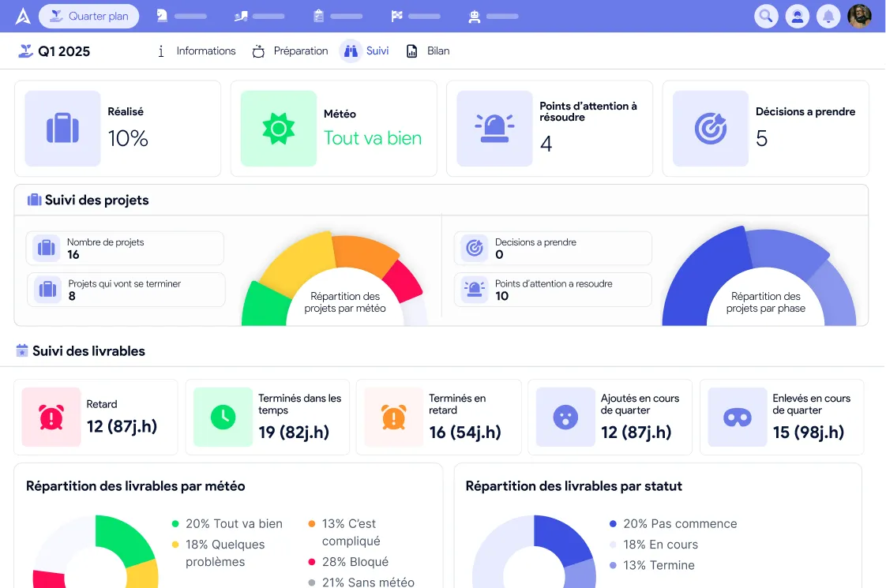Viewport: 886px width, 588px height.
Task: Switch to the Informations tab
Action: [196, 51]
